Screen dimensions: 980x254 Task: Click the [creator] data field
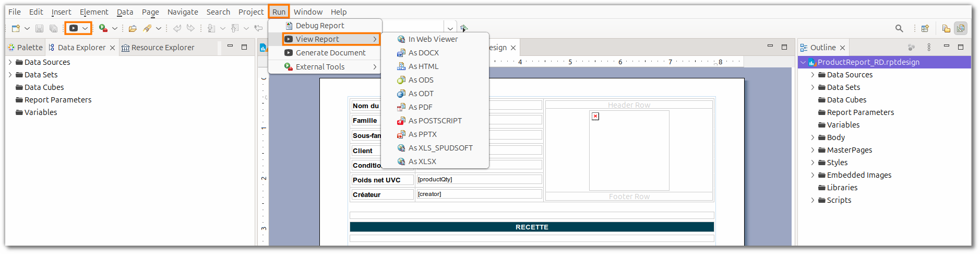(479, 194)
